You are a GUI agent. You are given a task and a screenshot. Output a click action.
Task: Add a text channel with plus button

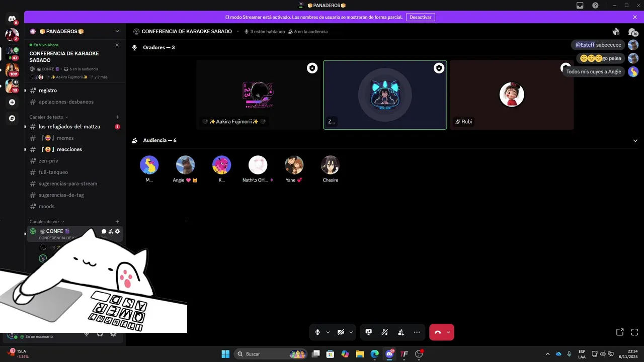pos(117,117)
